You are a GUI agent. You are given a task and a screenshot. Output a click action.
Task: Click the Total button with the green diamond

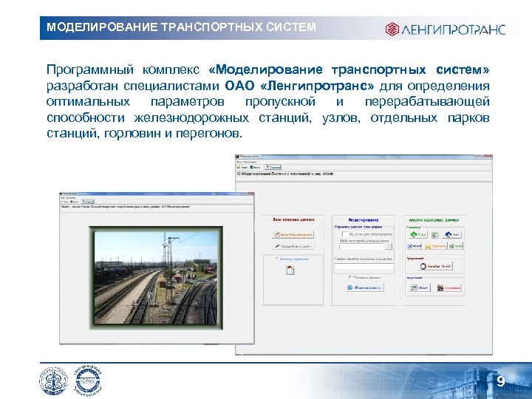418,234
